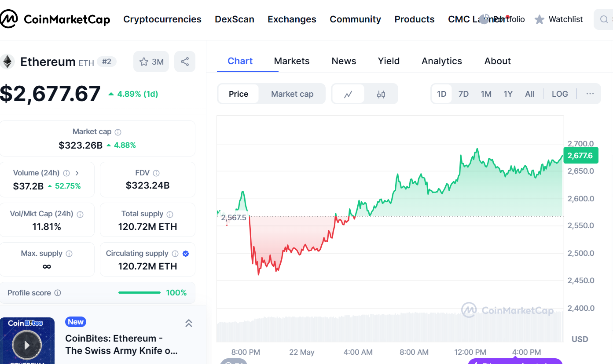The height and width of the screenshot is (364, 613).
Task: Open DexScan menu
Action: point(235,19)
